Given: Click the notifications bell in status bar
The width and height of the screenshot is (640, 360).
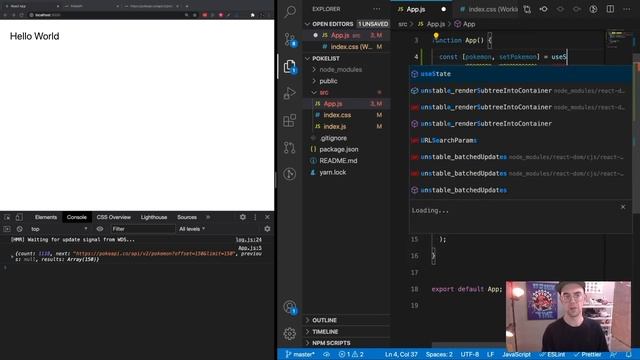Looking at the screenshot, I should coord(629,354).
